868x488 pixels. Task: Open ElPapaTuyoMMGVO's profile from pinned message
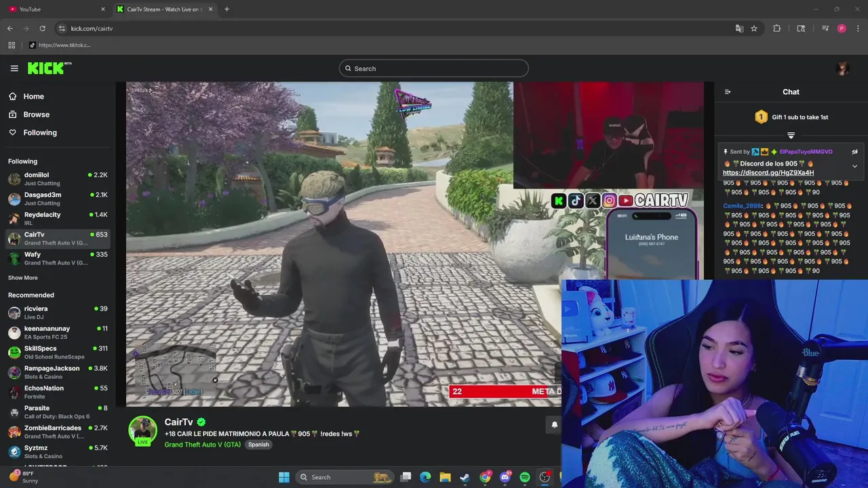click(x=806, y=152)
